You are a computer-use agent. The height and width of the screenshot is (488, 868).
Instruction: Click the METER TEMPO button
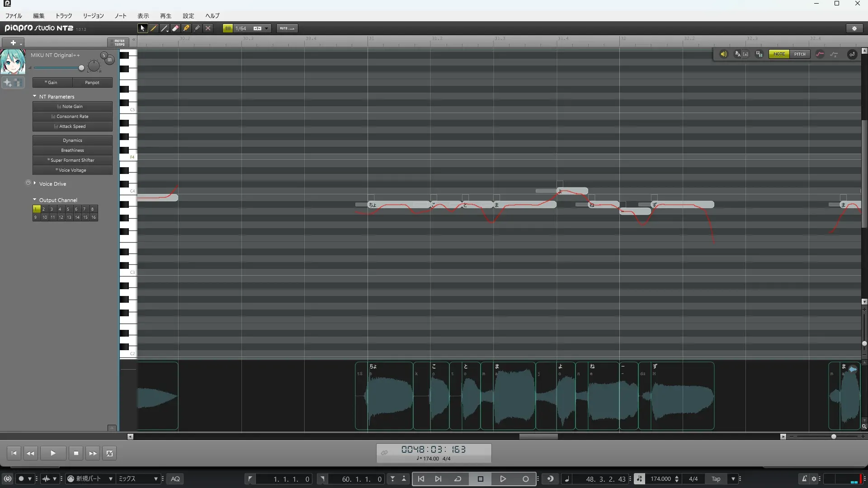118,42
